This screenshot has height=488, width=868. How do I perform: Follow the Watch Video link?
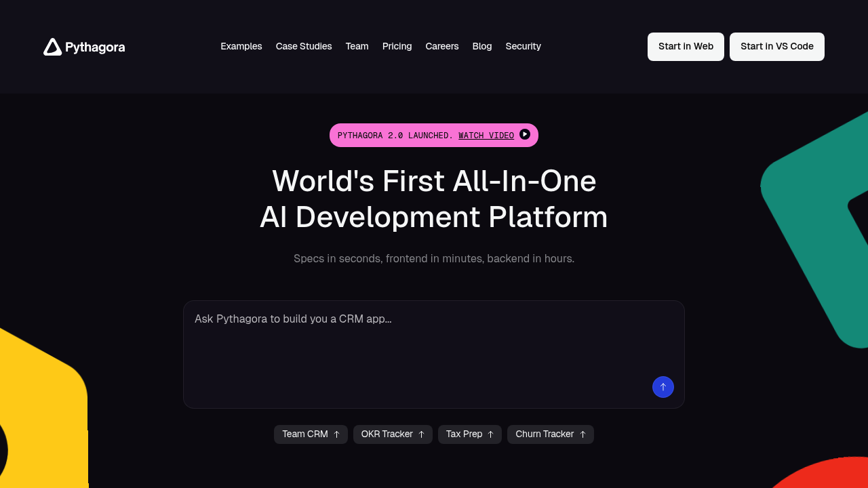(486, 136)
